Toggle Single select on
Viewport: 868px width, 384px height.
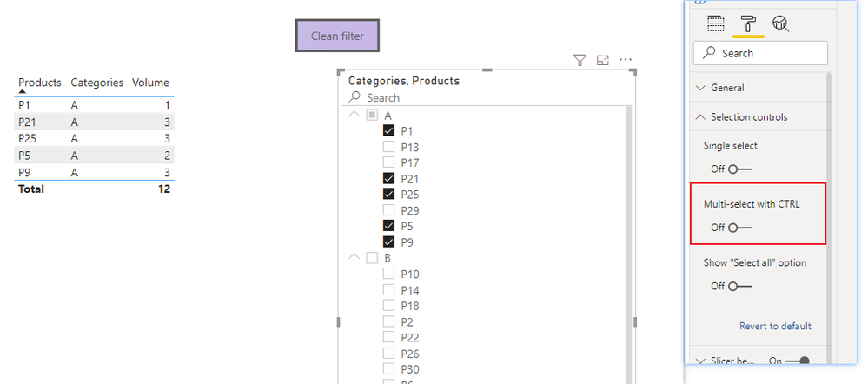pos(740,169)
